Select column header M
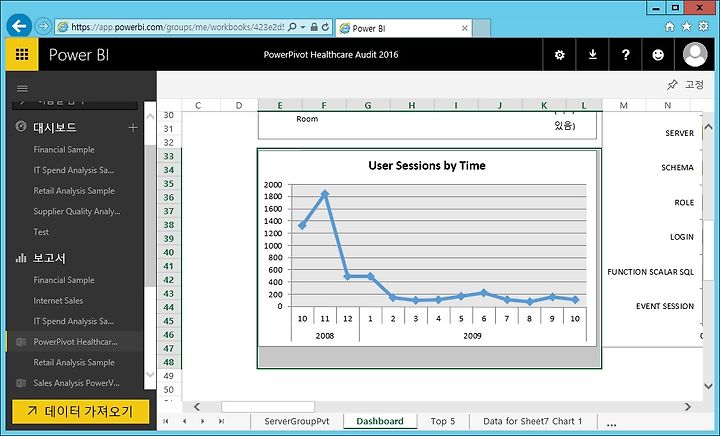Image resolution: width=720 pixels, height=436 pixels. click(623, 105)
